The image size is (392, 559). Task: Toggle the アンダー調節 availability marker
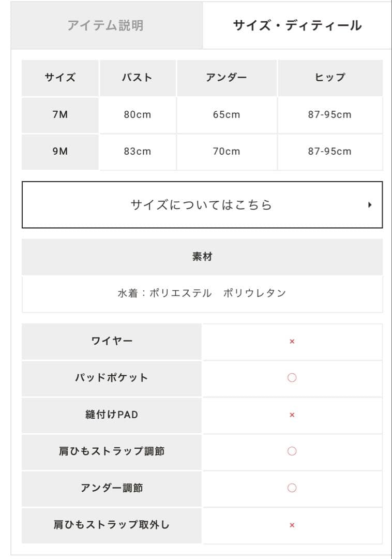tap(292, 488)
